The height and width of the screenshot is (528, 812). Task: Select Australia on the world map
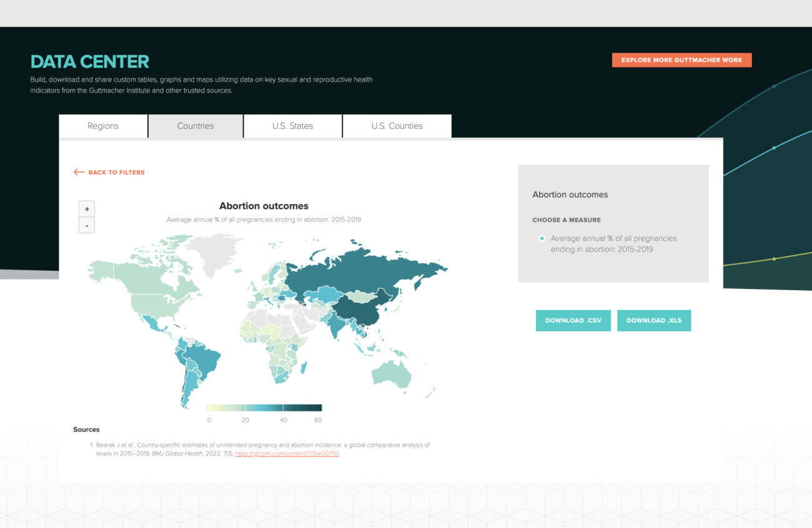[x=392, y=374]
